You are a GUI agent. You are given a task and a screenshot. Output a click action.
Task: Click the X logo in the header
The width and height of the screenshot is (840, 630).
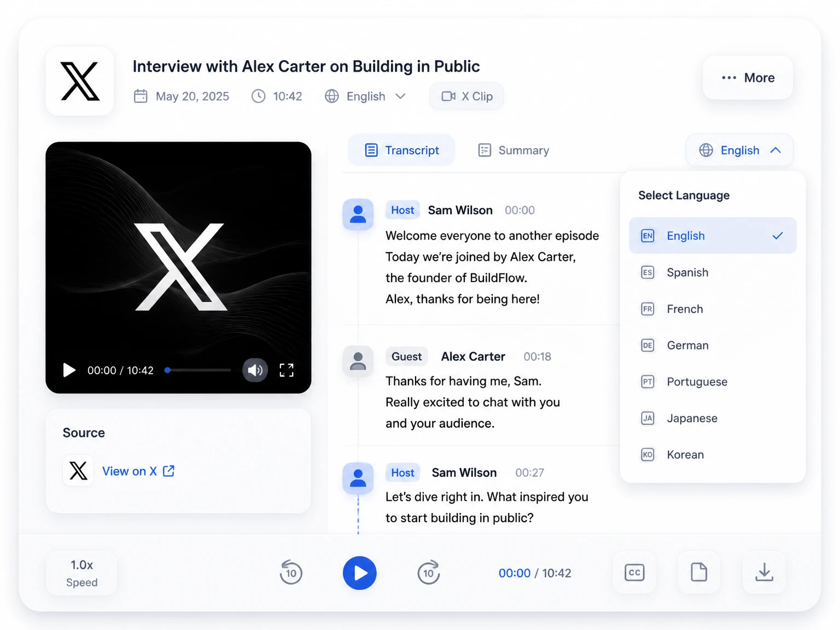pyautogui.click(x=80, y=81)
